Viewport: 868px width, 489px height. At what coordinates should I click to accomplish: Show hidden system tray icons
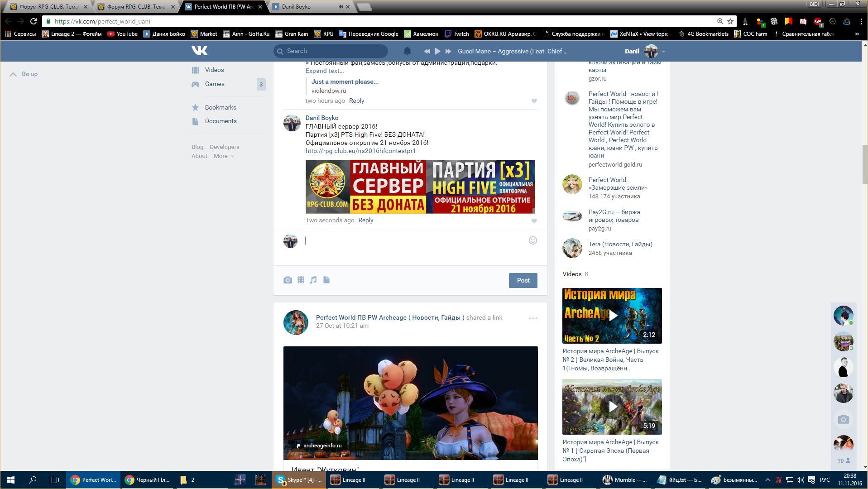[767, 480]
